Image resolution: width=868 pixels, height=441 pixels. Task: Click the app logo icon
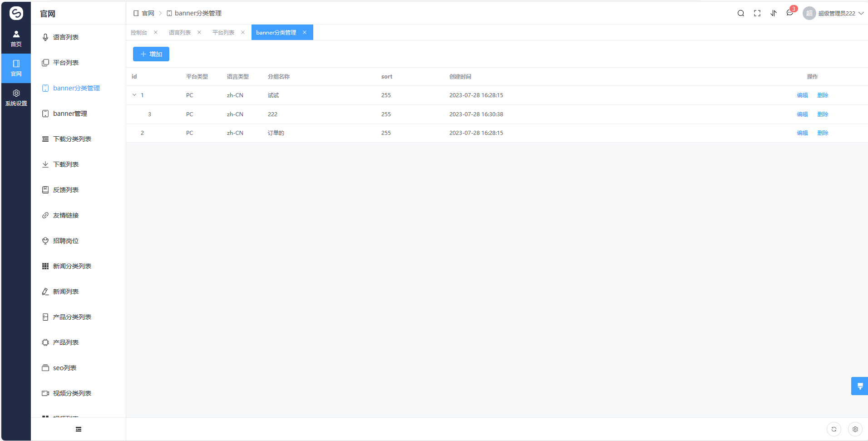[16, 13]
